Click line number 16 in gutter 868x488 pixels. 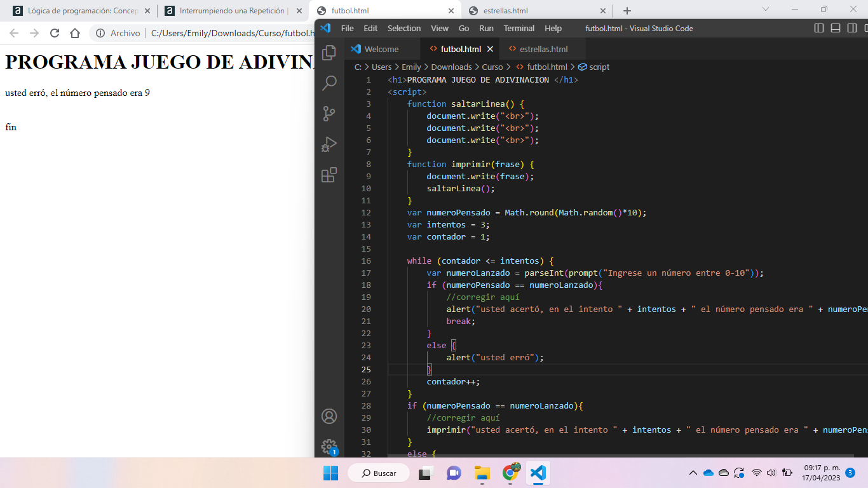coord(366,261)
